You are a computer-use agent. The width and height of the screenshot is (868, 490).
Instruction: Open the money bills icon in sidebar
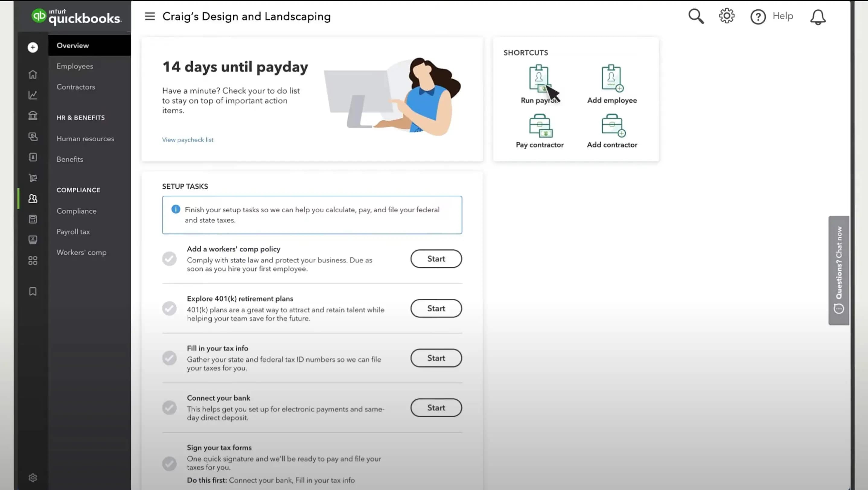tap(33, 136)
